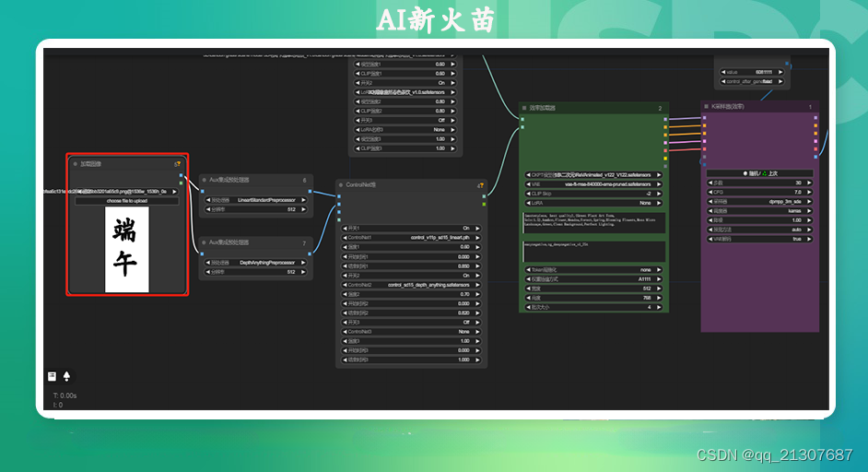Click the right arrow on the 批次大小 4 row
Screen dimensions: 868x472
tap(659, 308)
